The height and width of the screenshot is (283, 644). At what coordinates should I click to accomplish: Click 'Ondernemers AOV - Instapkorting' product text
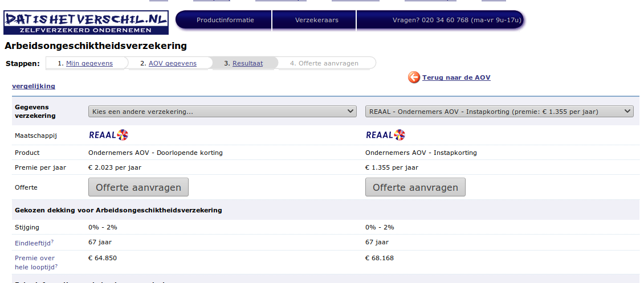pos(421,153)
